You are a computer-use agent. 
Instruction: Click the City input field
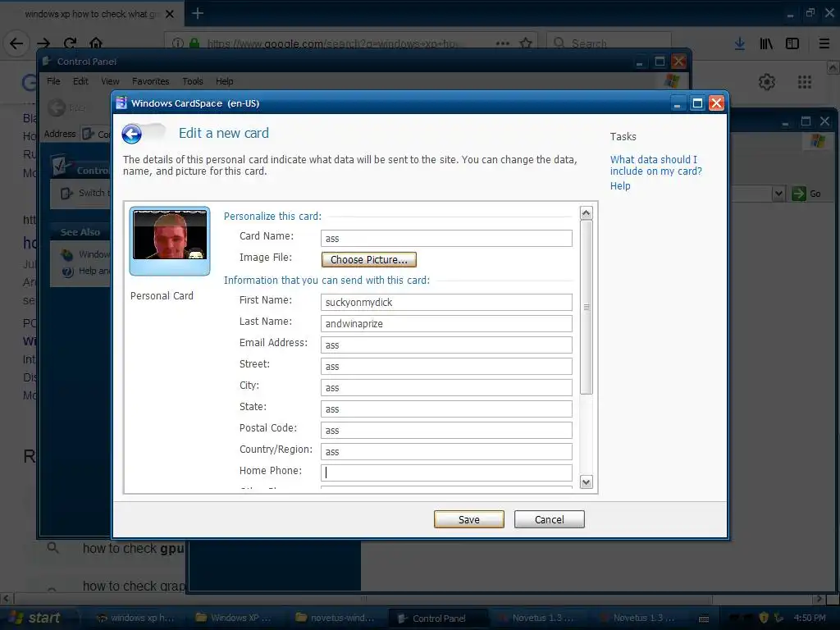point(446,388)
